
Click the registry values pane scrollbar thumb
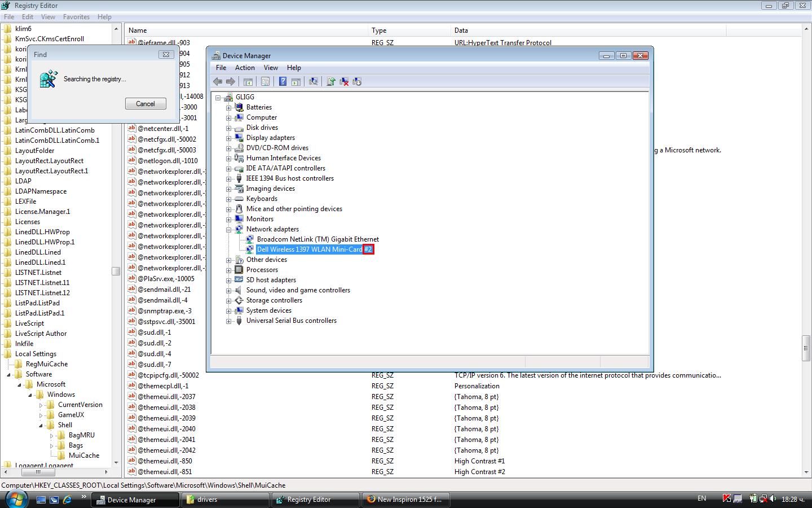[x=806, y=348]
